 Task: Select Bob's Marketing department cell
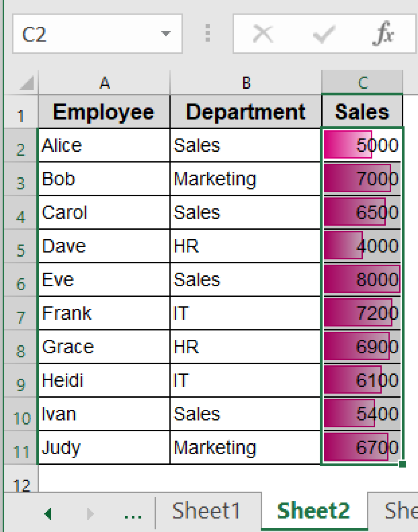tap(245, 178)
